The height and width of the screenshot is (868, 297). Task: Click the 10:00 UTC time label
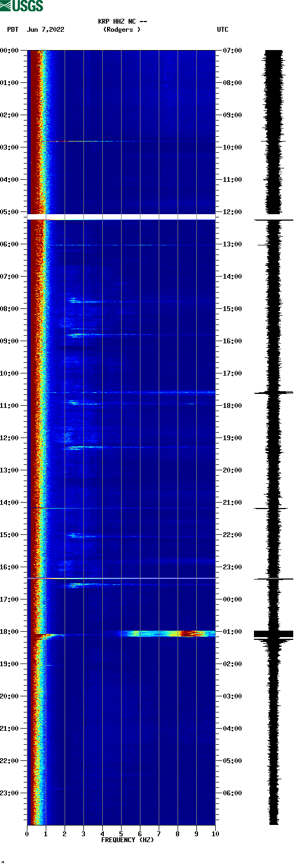(232, 147)
